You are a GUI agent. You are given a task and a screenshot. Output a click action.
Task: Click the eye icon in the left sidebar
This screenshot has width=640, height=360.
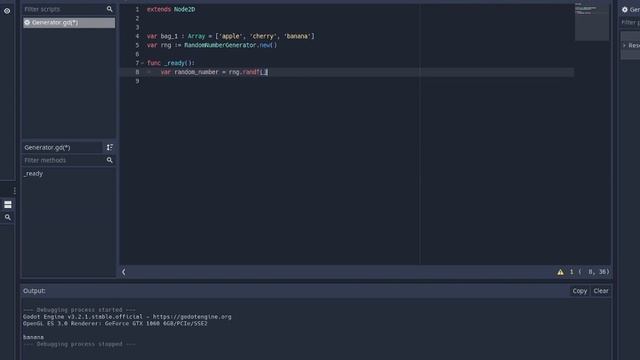coord(7,11)
